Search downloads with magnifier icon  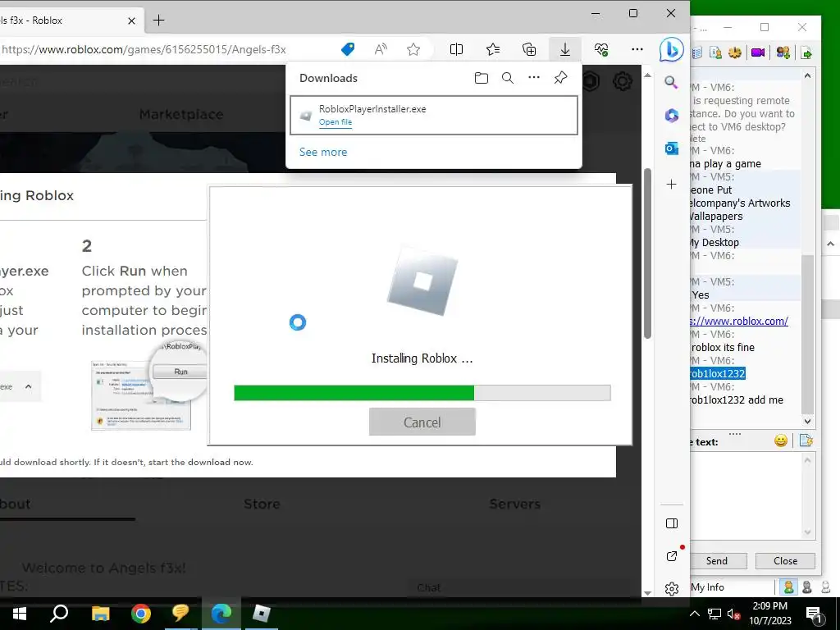(x=507, y=78)
